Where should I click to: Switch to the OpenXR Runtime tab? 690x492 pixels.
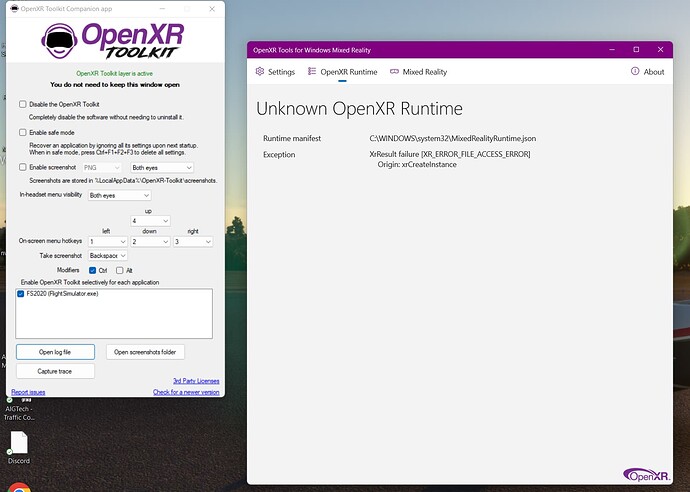click(342, 72)
